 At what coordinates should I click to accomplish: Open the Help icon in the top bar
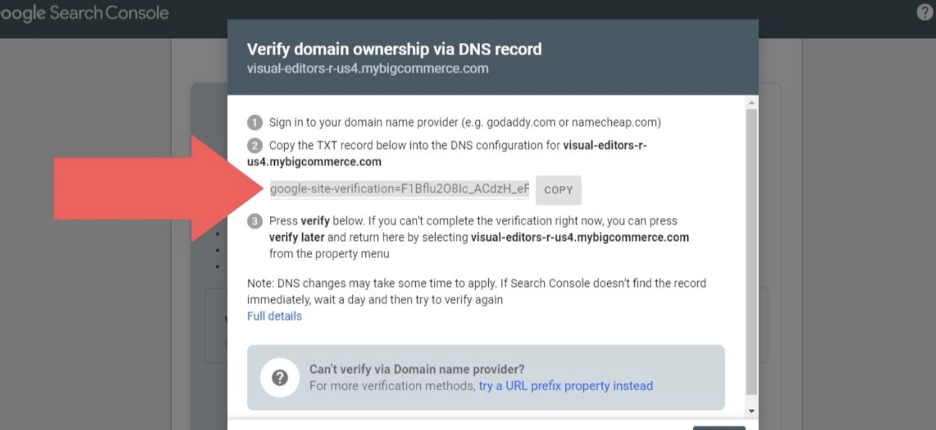coord(924,13)
